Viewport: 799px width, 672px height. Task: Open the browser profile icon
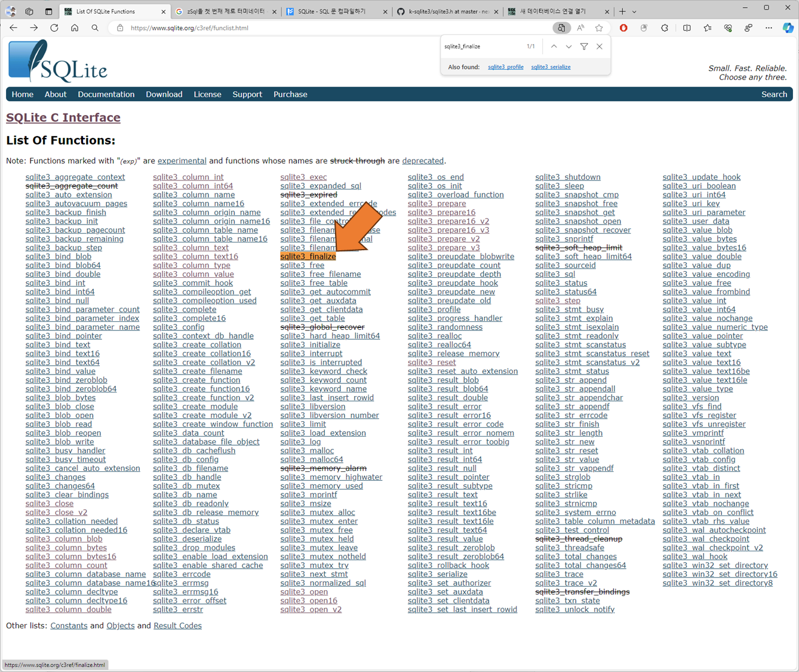tap(10, 11)
